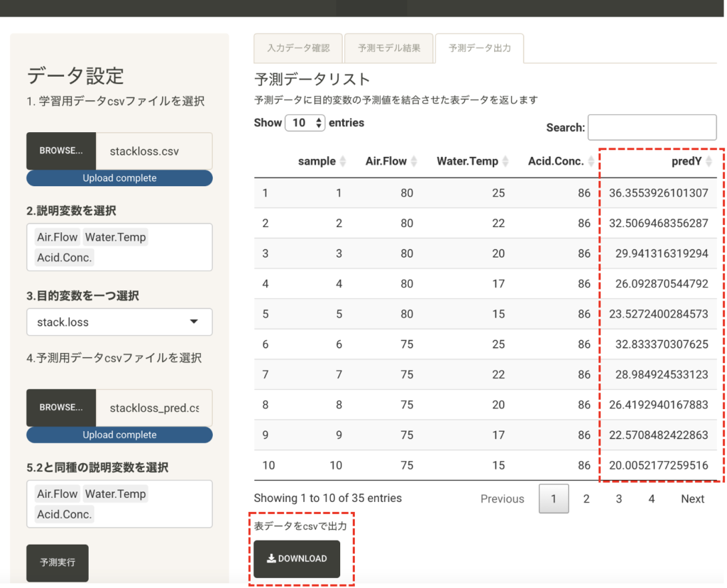This screenshot has width=727, height=588.
Task: Switch to the 予測モデル結果 tab
Action: click(389, 48)
